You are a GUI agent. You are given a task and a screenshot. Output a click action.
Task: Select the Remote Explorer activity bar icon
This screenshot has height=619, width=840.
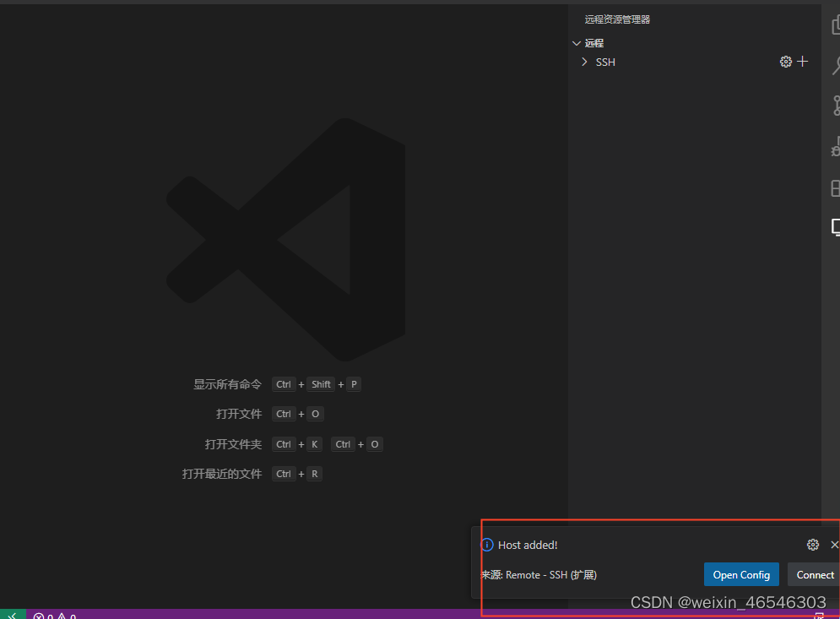[x=836, y=227]
